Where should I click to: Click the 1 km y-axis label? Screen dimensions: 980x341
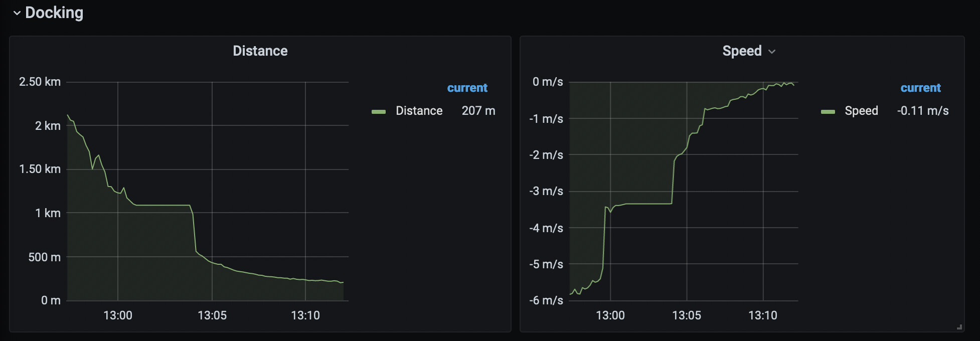pyautogui.click(x=48, y=213)
